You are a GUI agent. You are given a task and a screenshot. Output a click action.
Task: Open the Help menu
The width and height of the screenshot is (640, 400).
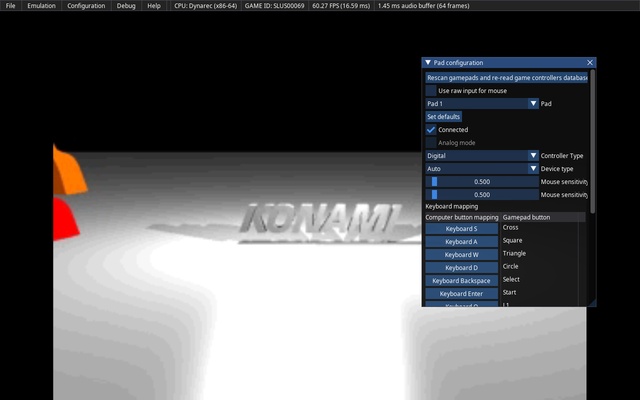[153, 6]
